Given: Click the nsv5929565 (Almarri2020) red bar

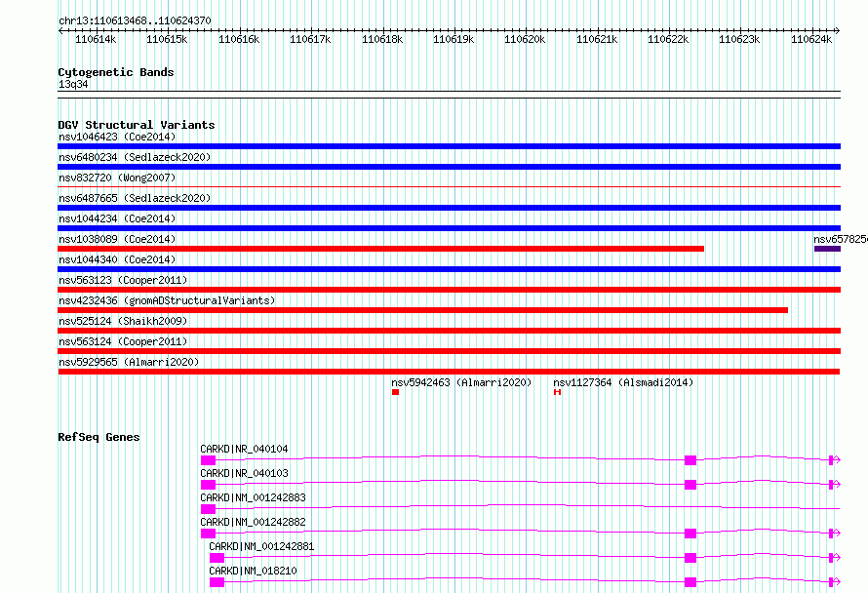Looking at the screenshot, I should pyautogui.click(x=449, y=372).
